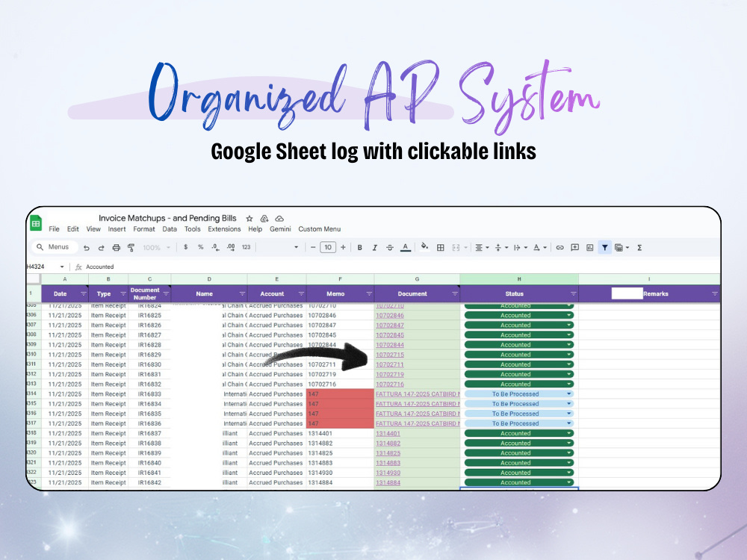Search the Menus box
Image resolution: width=747 pixels, height=560 pixels.
point(54,246)
